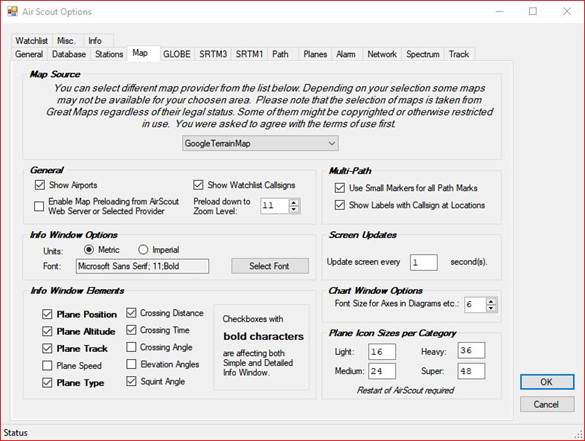This screenshot has width=585, height=441.
Task: Open the Database tab
Action: 69,54
